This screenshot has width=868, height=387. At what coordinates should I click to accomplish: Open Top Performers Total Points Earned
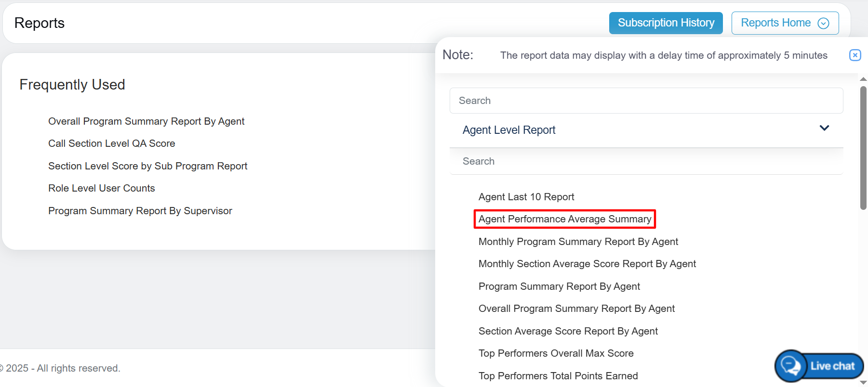point(558,376)
